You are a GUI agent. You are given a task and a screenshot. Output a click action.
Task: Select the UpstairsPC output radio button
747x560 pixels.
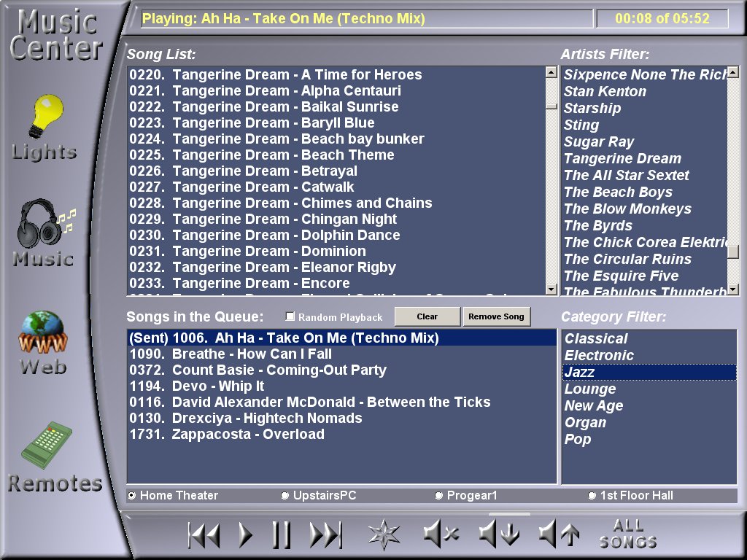[285, 496]
